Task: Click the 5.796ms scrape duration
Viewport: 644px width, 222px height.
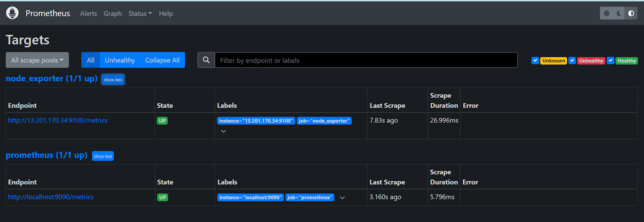Action: 442,197
